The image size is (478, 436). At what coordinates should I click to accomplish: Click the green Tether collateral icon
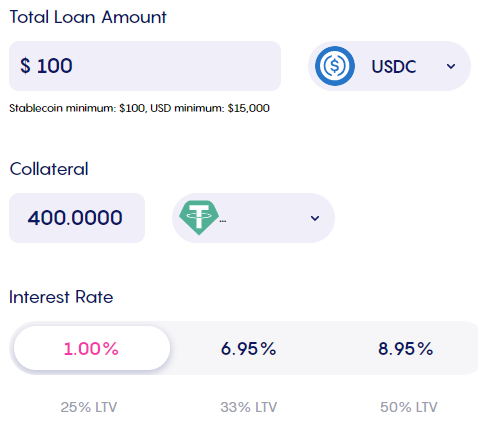coord(199,218)
